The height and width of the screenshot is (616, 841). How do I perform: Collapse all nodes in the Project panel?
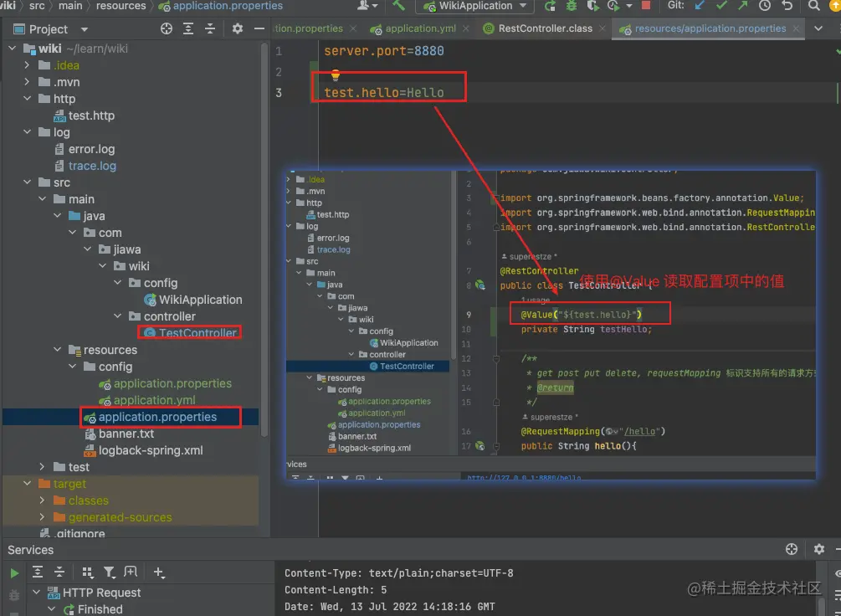coord(210,29)
